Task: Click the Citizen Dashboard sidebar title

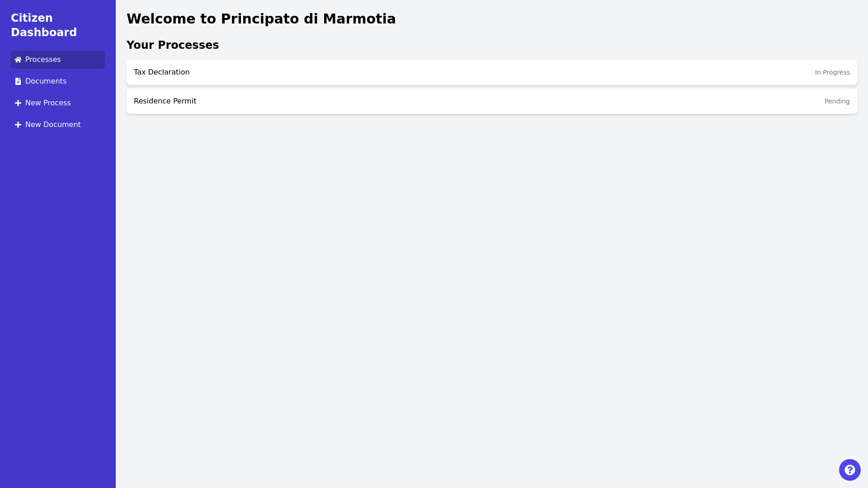Action: (44, 25)
